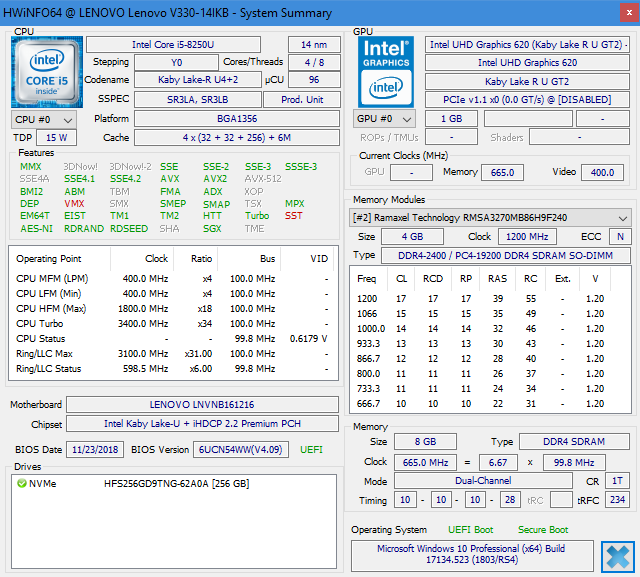
Task: Click the RAS column header in timings
Action: 497,279
